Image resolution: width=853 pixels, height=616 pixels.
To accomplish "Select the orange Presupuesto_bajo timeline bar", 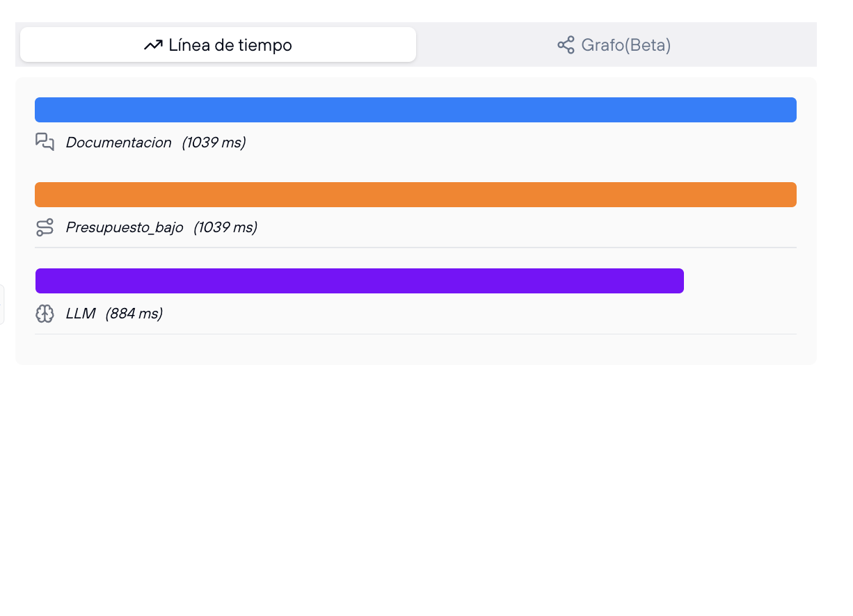I will (x=415, y=195).
